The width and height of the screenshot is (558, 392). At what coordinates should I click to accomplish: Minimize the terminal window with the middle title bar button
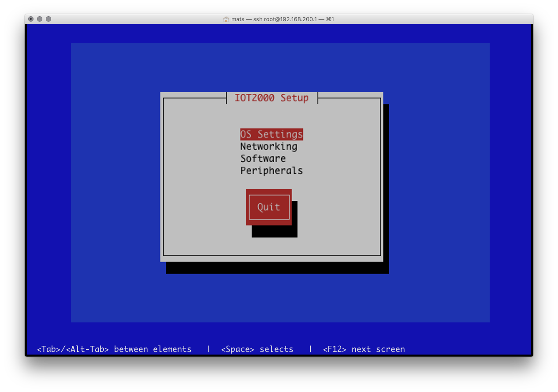[40, 19]
